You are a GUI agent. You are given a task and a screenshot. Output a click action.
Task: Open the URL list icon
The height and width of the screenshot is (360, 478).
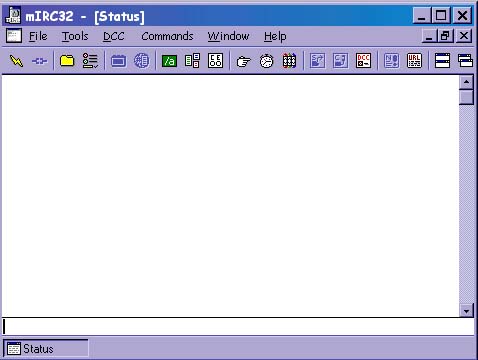(x=414, y=61)
